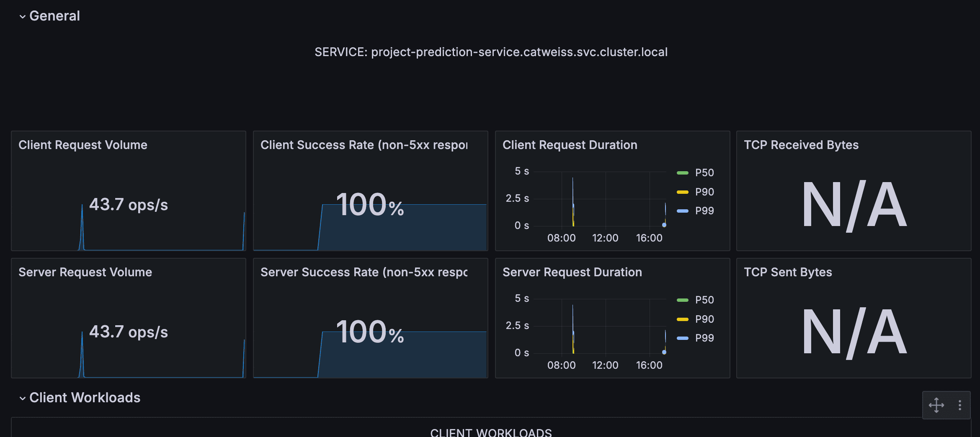Toggle P50 series in Client Request Duration legend
The width and height of the screenshot is (980, 437).
point(703,172)
